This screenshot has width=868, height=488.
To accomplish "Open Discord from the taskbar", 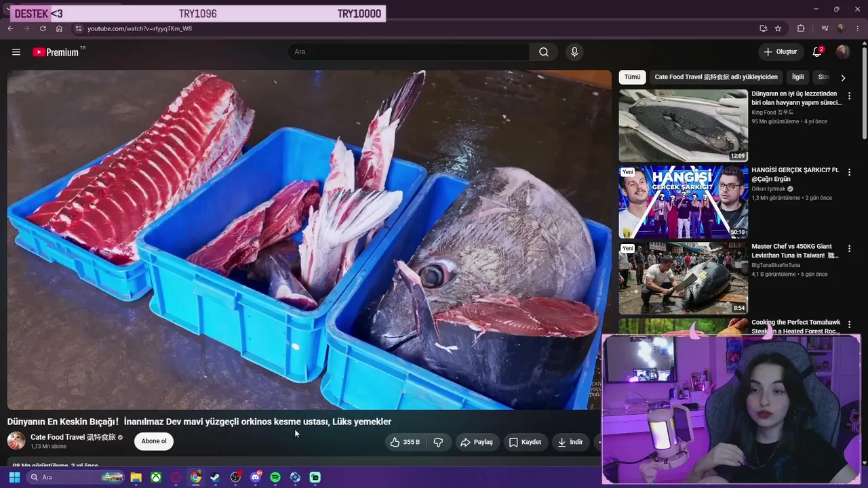I will 256,477.
